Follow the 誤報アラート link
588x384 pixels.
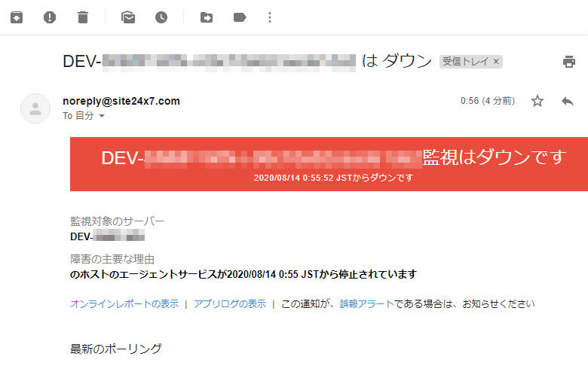pos(367,304)
